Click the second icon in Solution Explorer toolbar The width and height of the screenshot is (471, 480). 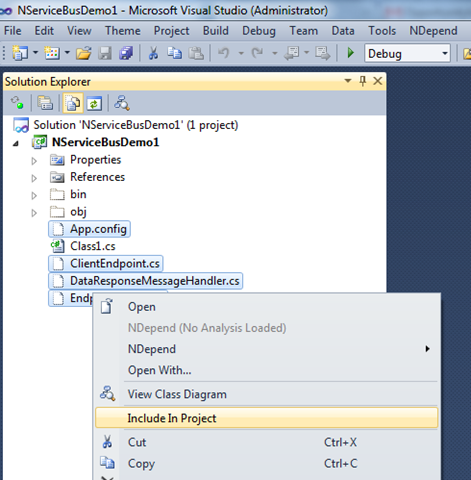coord(45,103)
